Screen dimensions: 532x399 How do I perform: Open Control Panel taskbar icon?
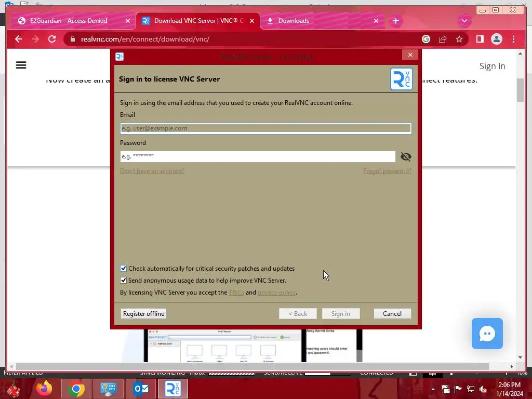(109, 389)
